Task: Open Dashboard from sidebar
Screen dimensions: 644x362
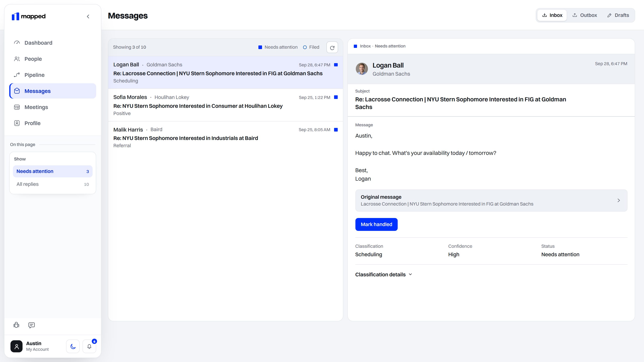Action: click(53, 43)
